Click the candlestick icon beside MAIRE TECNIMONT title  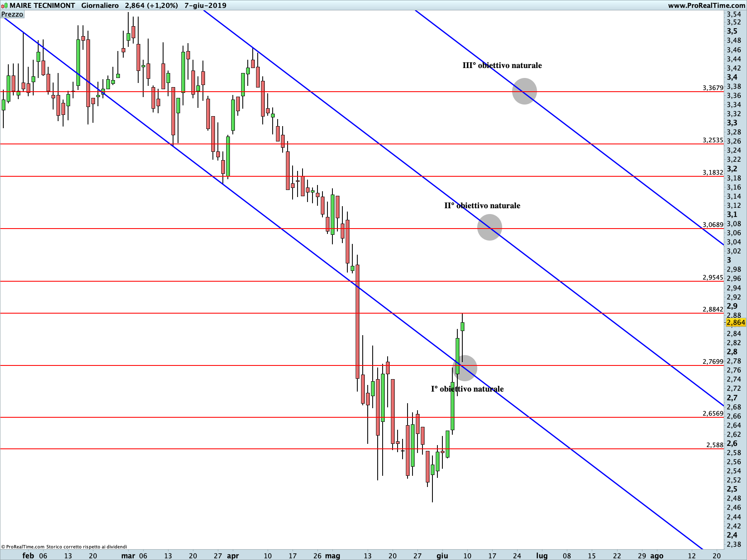pyautogui.click(x=5, y=5)
